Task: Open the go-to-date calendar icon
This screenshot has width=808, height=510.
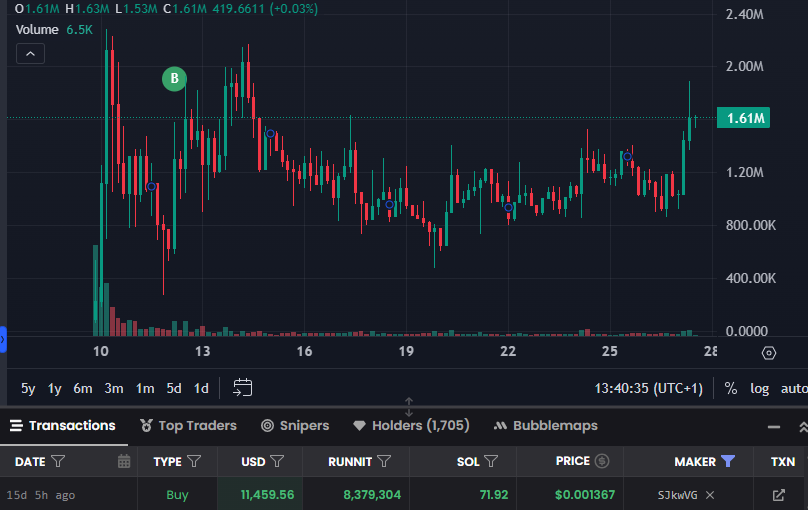Action: [x=243, y=387]
